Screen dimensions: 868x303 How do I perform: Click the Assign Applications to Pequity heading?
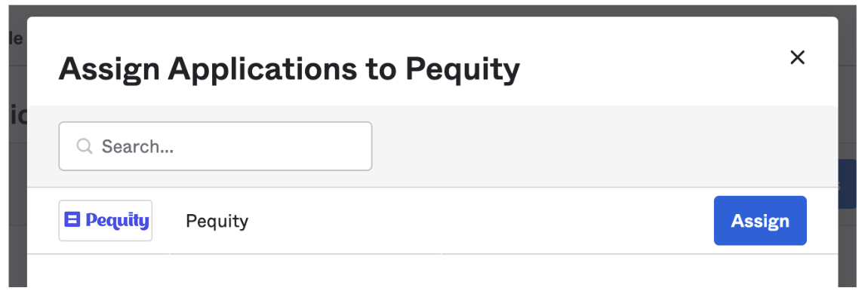click(x=290, y=69)
